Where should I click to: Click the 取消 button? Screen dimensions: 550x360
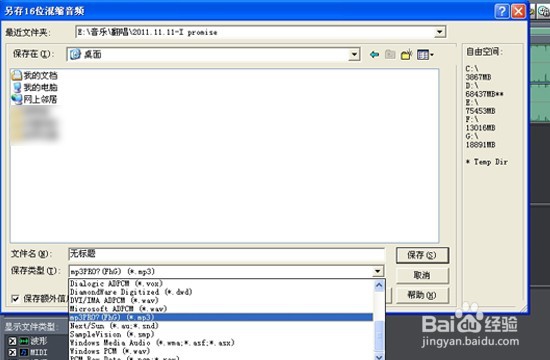[x=422, y=275]
